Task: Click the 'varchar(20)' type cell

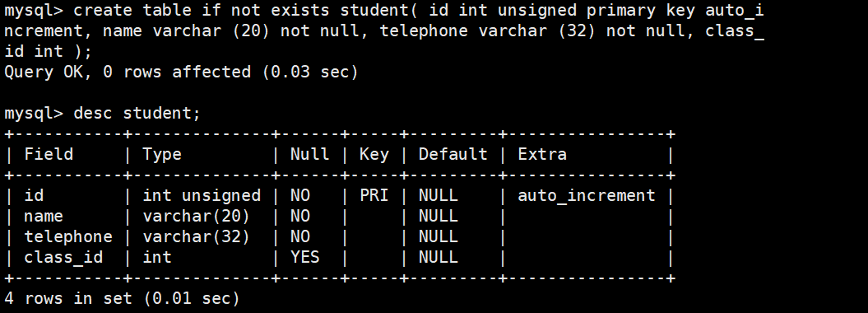Action: point(197,216)
